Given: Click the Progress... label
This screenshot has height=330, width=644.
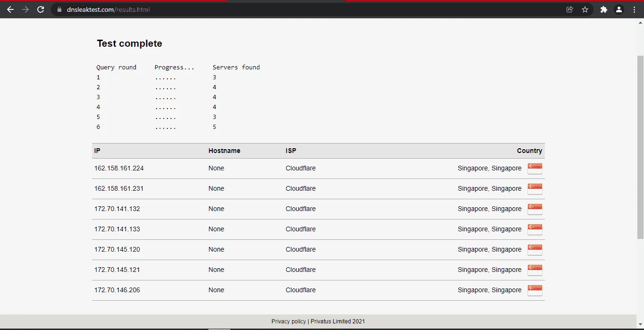Looking at the screenshot, I should click(x=175, y=68).
